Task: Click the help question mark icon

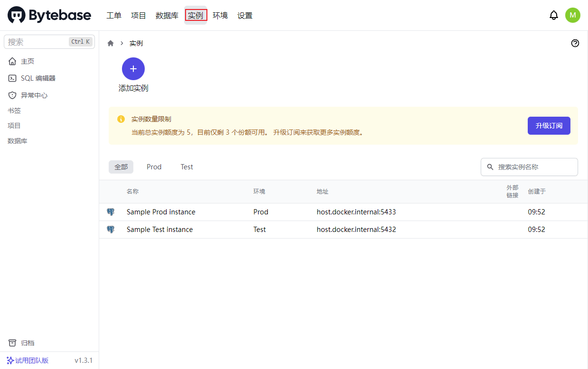Action: (x=575, y=43)
